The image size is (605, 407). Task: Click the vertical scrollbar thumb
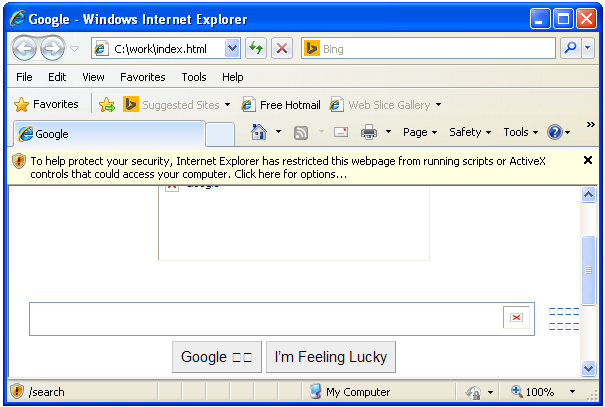pyautogui.click(x=588, y=270)
